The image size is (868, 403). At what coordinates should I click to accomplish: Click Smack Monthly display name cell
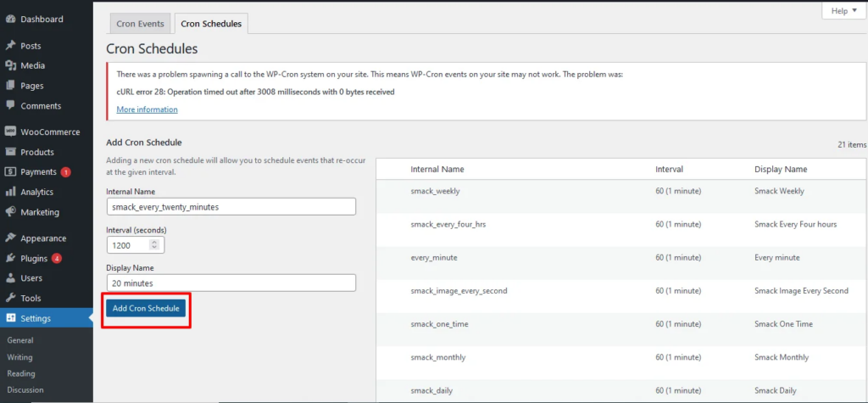coord(782,357)
